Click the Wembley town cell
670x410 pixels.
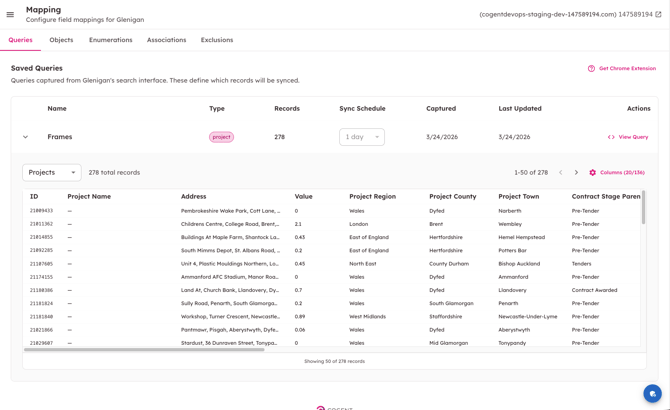pos(510,224)
